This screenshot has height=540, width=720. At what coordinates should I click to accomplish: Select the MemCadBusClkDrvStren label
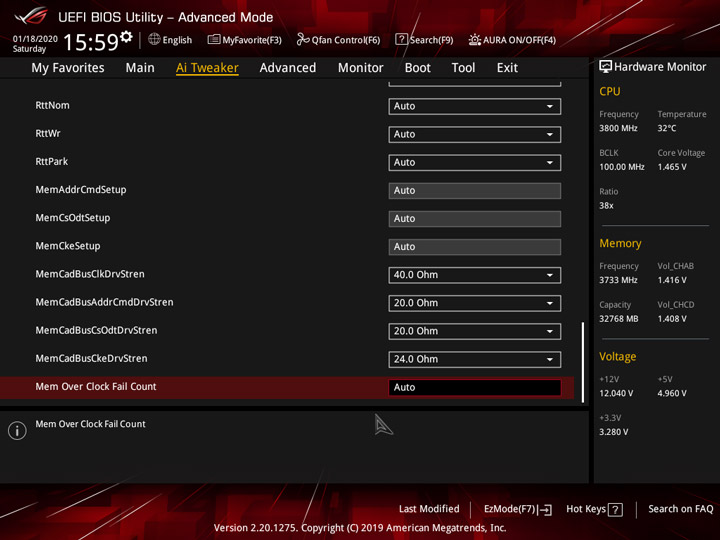pyautogui.click(x=90, y=274)
